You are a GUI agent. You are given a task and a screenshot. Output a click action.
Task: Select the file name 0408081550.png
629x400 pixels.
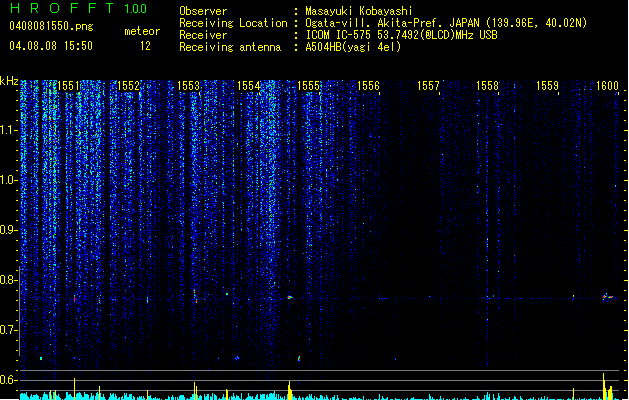coord(51,26)
